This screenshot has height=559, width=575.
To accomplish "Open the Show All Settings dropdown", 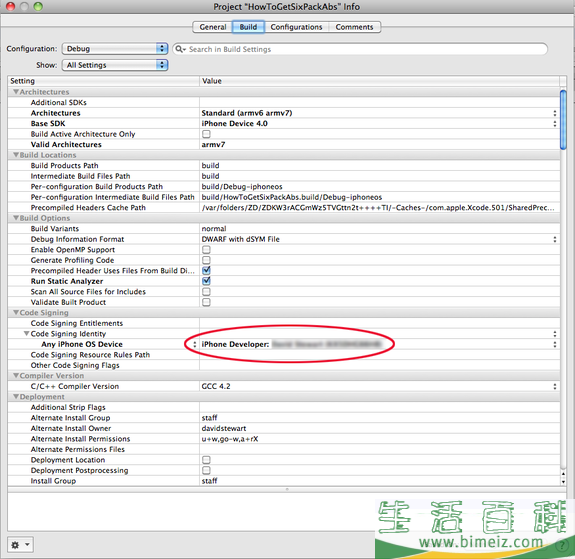I will pos(115,65).
